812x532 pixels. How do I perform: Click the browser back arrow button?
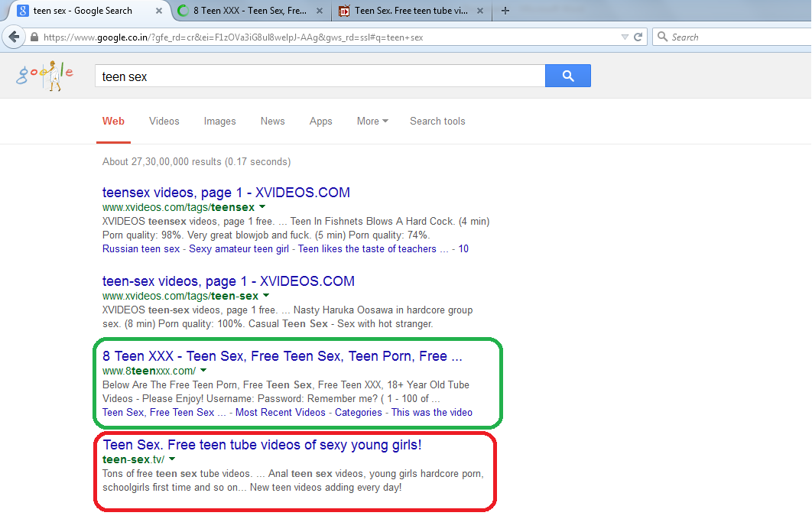pos(14,37)
